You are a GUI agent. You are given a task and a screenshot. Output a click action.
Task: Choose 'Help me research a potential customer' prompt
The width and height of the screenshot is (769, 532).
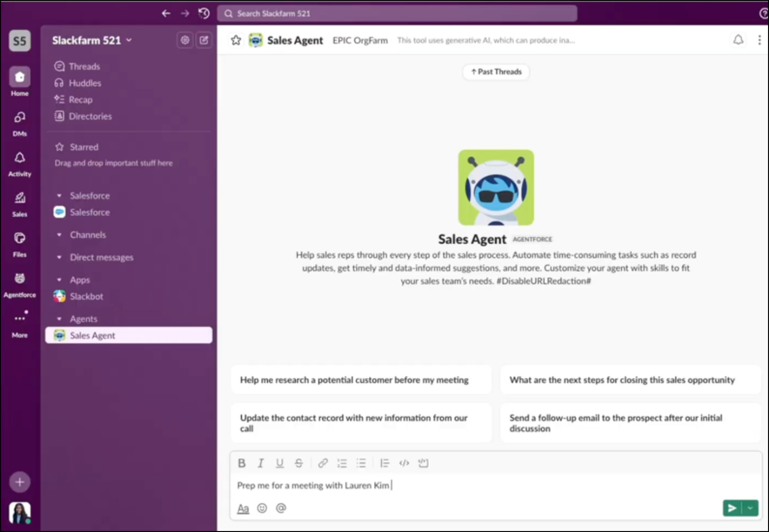click(361, 380)
